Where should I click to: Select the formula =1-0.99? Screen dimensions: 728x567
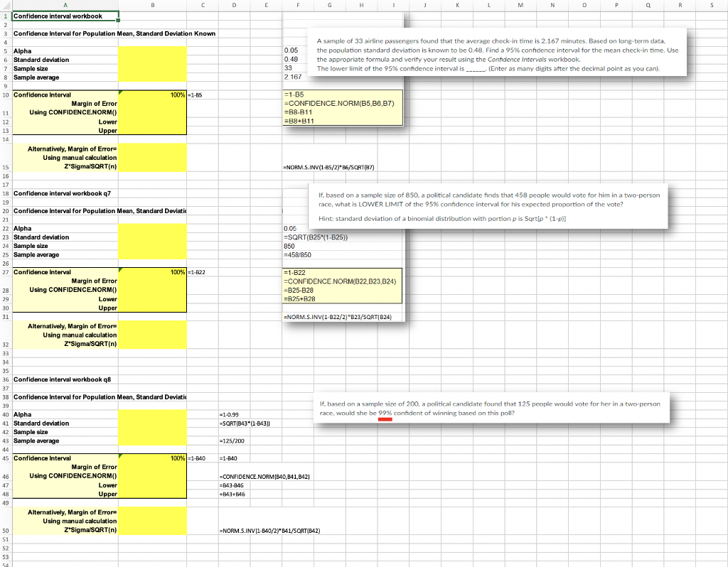click(229, 414)
